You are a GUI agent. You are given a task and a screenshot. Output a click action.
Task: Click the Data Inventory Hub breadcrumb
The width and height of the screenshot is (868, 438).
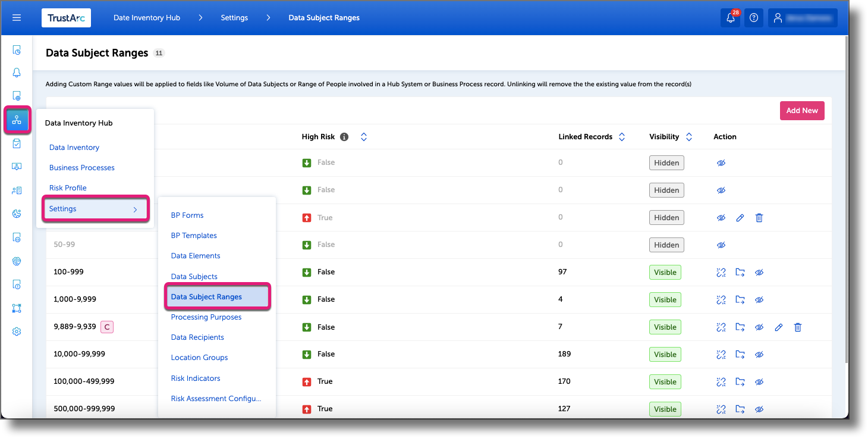[146, 17]
